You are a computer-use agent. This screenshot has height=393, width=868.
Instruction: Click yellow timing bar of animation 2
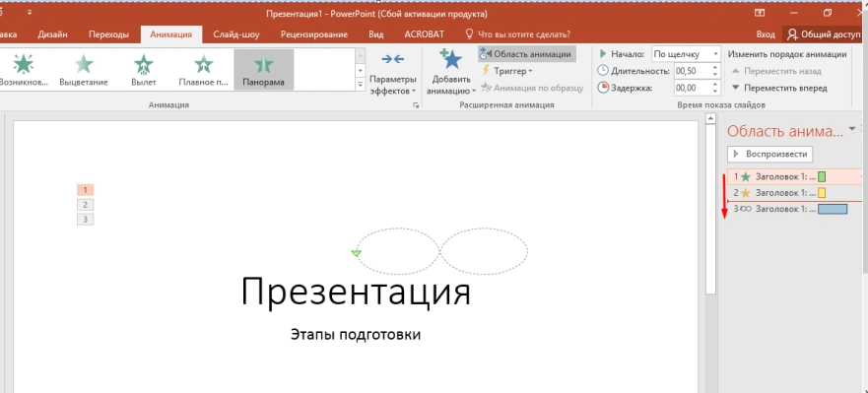pos(822,193)
